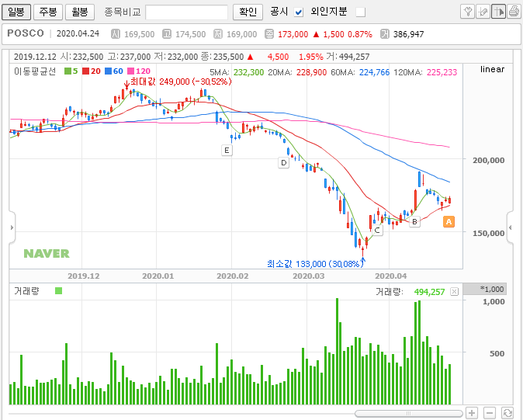Click the 150,000 price axis label
This screenshot has height=420, width=523.
tap(488, 233)
